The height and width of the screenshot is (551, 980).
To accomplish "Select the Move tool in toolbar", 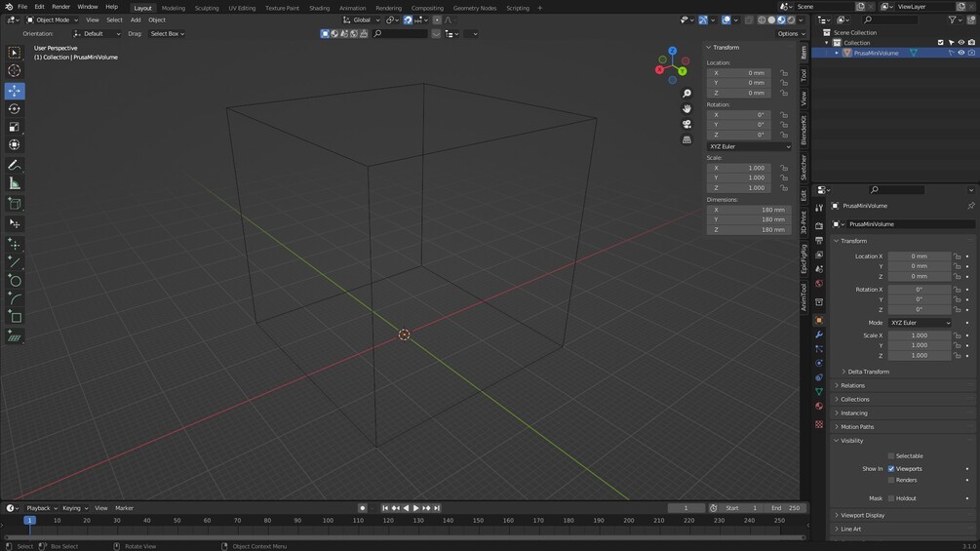I will pos(15,91).
